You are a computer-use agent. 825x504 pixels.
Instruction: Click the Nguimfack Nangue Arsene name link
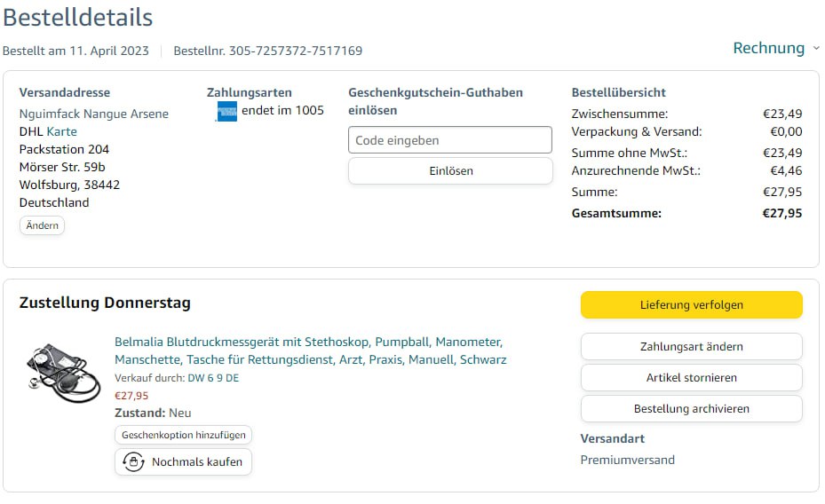click(x=94, y=114)
